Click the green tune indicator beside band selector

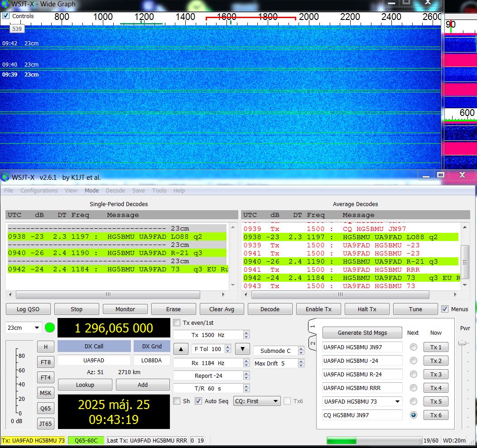(x=49, y=328)
